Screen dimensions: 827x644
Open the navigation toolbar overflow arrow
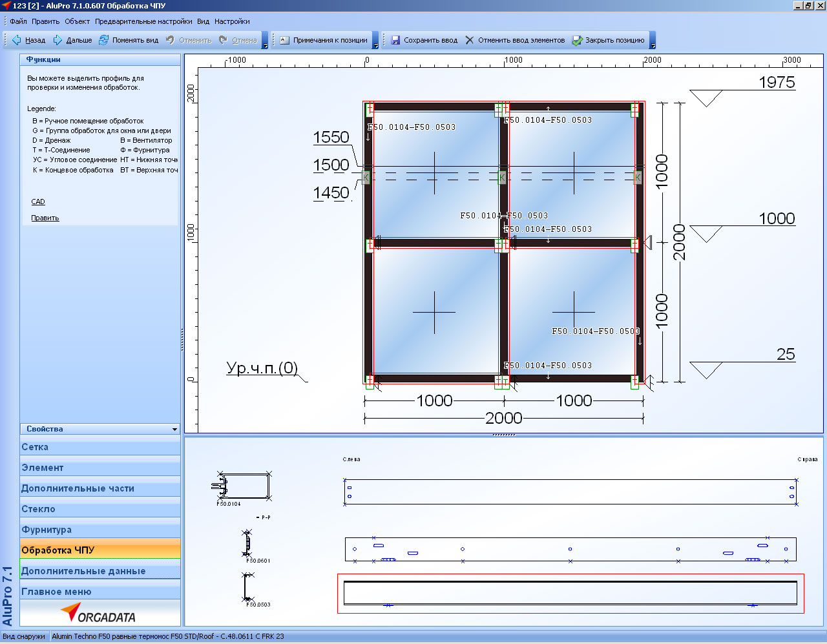(265, 45)
